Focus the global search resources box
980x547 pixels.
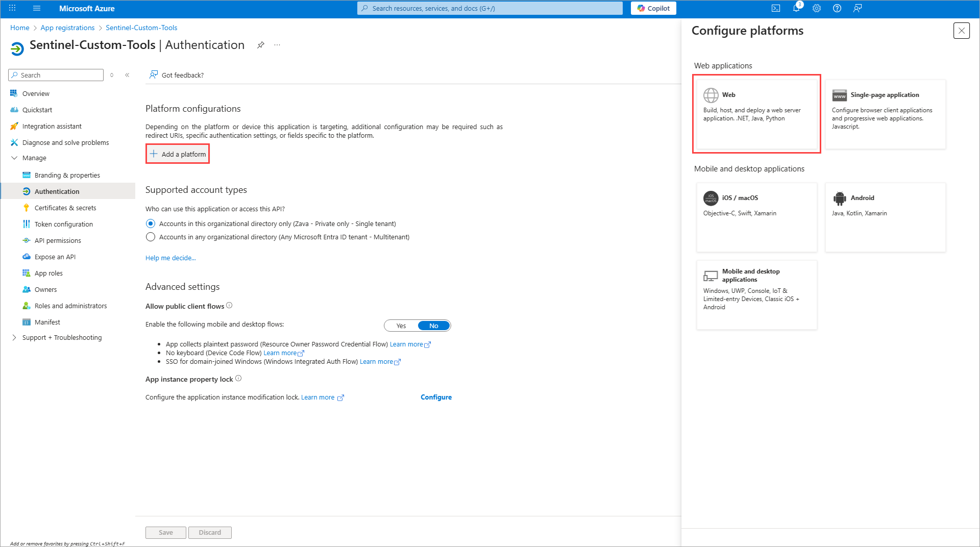[x=490, y=8]
